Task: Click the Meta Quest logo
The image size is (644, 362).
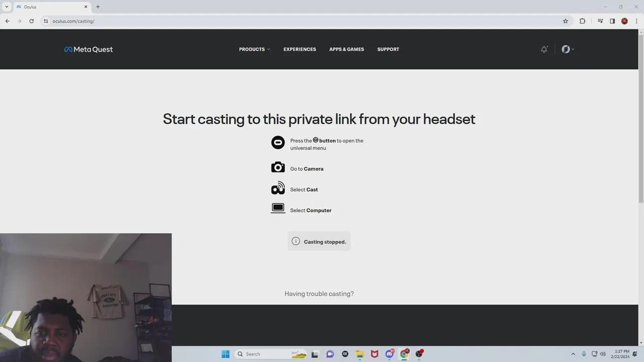Action: click(89, 49)
